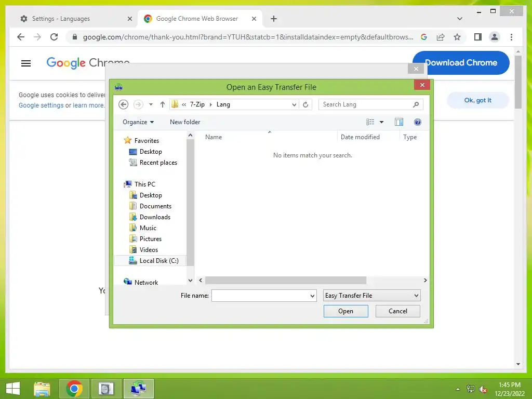This screenshot has height=399, width=532.
Task: Open Chrome tab search chevron
Action: [460, 19]
